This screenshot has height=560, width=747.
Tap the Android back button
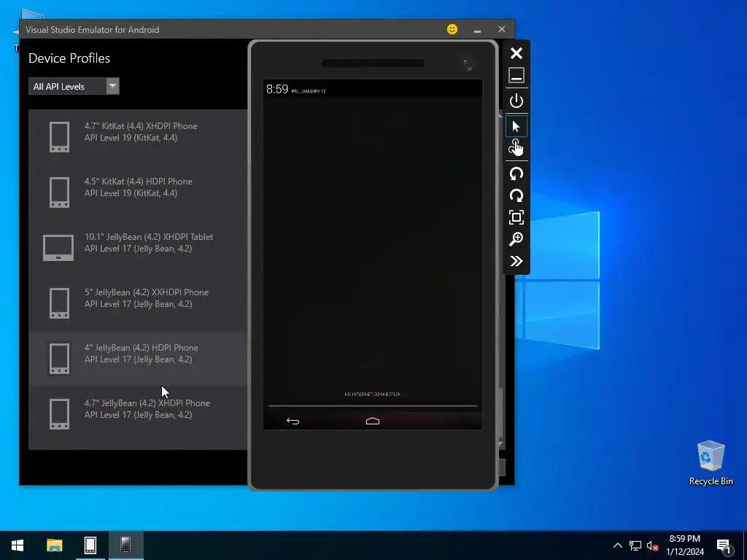coord(293,421)
